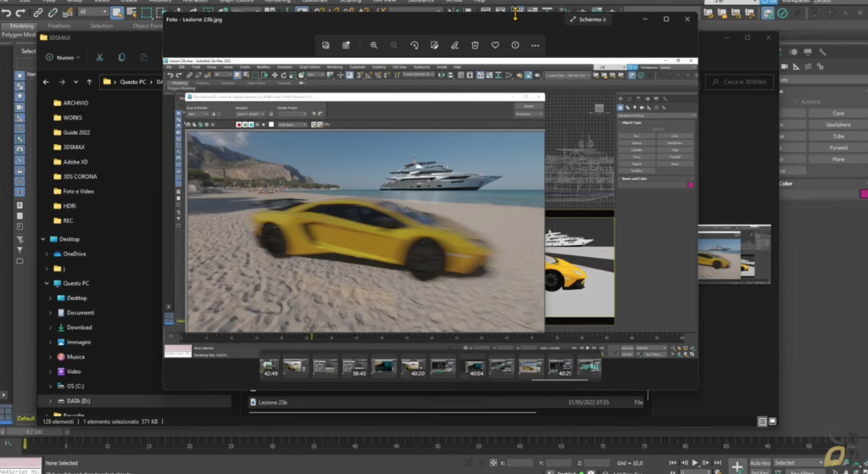Screen dimensions: 868x474
Task: Open recent locations chevron in Explorer
Action: pyautogui.click(x=75, y=82)
